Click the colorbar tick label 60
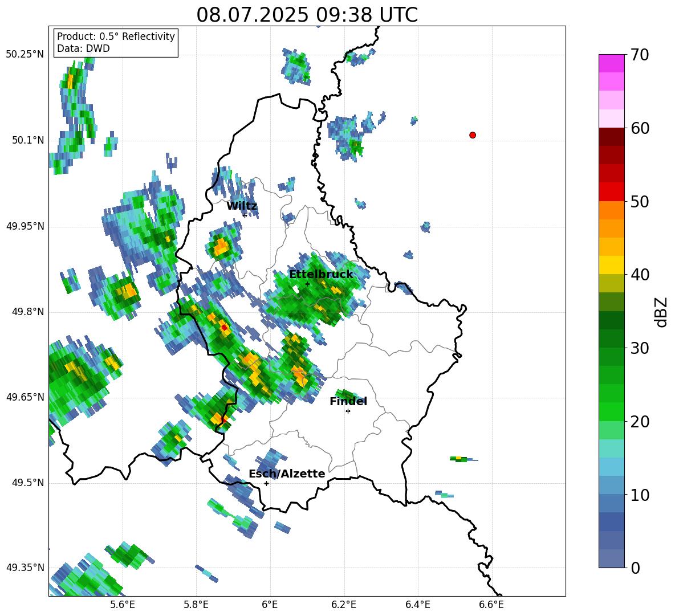Viewport: 675px width, 616px height. coord(640,128)
